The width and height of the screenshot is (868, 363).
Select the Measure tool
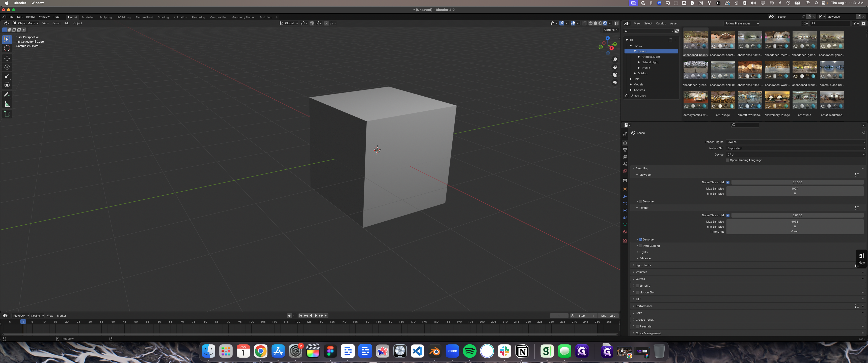pos(7,104)
